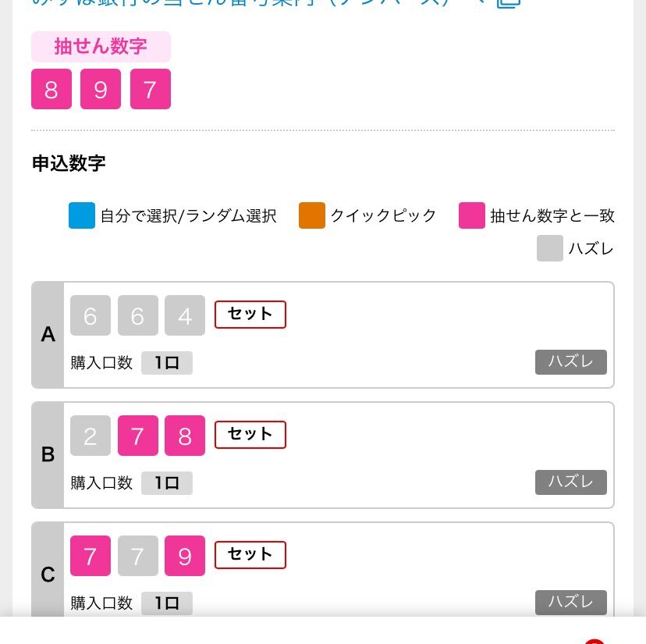Click the ハズレ result badge in row B
Screen dimensions: 646x644
(570, 482)
